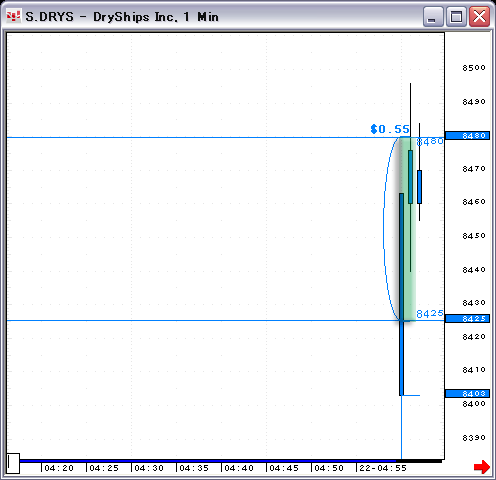Select the 8403 last price marker

point(467,394)
